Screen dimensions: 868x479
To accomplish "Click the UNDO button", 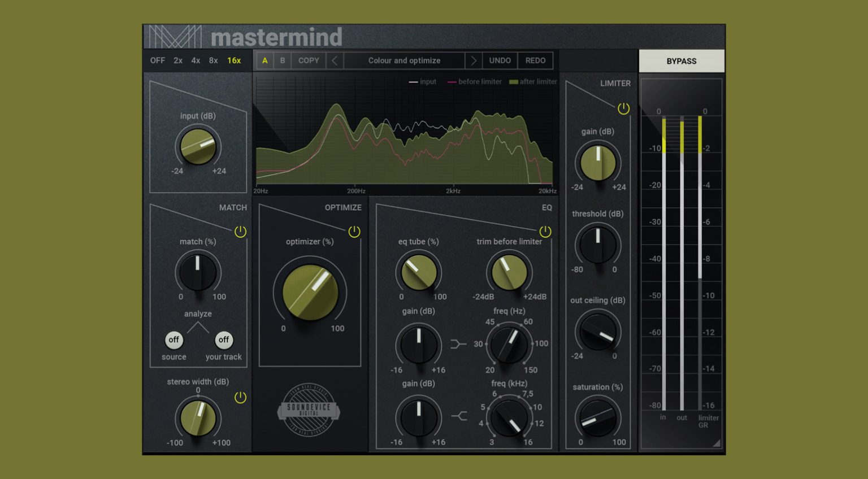I will click(500, 60).
